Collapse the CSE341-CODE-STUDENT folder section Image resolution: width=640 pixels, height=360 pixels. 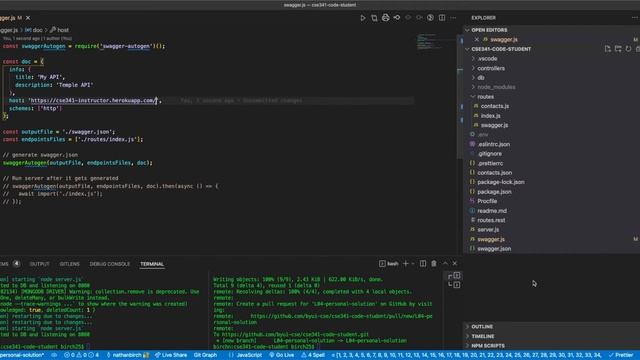pyautogui.click(x=501, y=49)
